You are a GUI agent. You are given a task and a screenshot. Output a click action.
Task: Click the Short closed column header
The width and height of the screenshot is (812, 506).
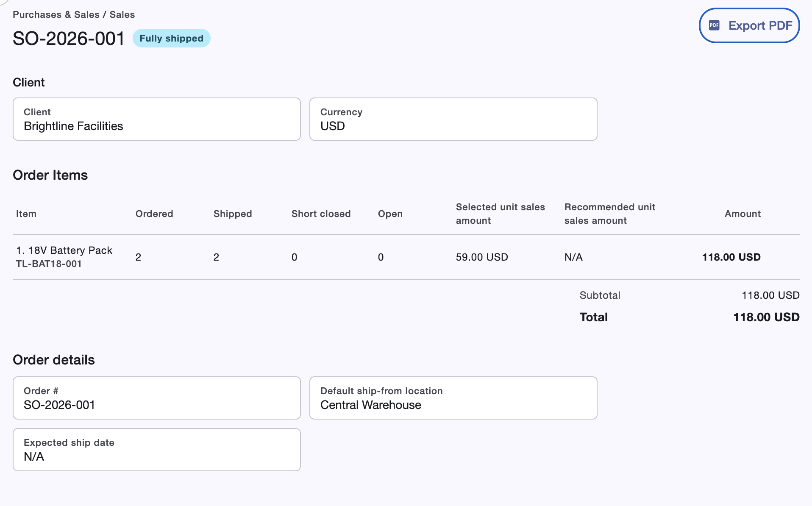tap(321, 214)
